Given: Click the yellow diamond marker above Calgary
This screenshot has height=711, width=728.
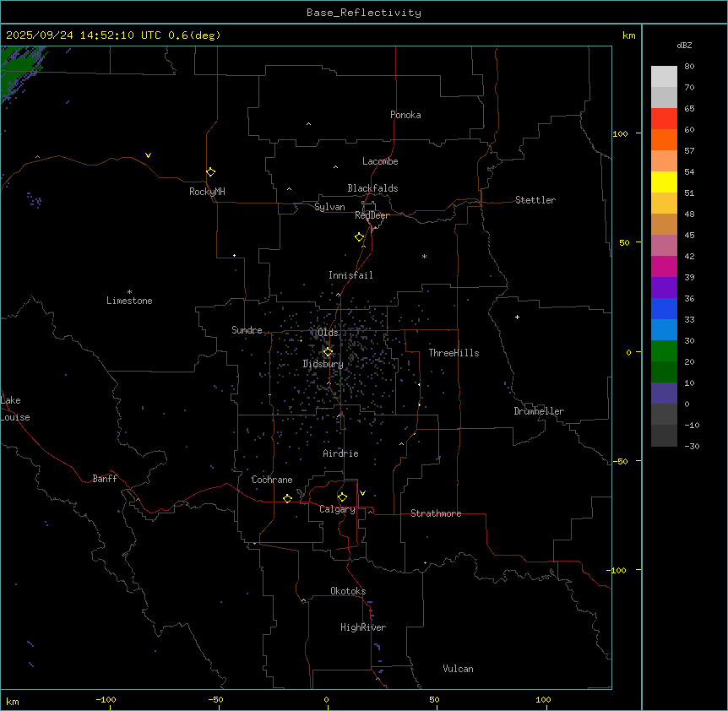Looking at the screenshot, I should coord(342,497).
